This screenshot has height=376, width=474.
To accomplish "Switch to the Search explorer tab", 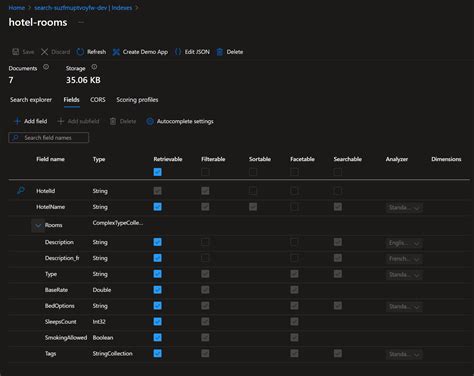I will (31, 100).
